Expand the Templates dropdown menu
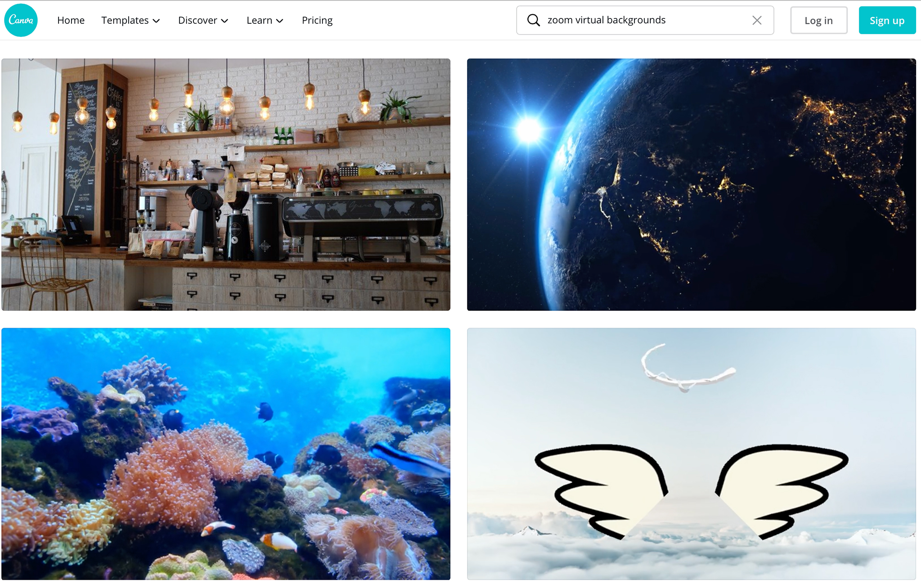Image resolution: width=921 pixels, height=588 pixels. pyautogui.click(x=129, y=19)
